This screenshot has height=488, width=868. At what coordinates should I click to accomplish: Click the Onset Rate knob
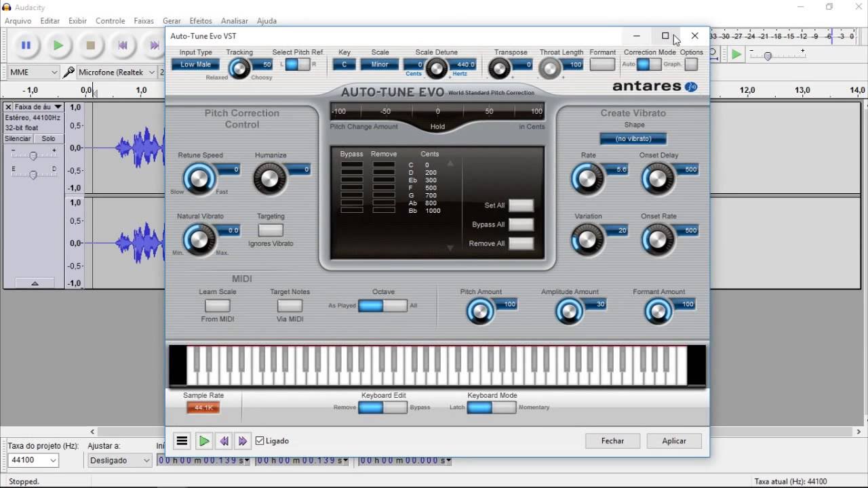(657, 239)
